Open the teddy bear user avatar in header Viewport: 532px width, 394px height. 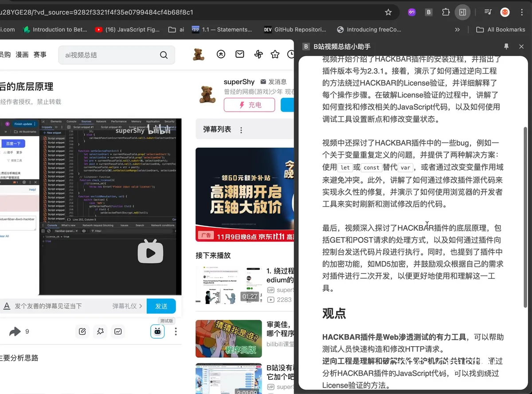199,55
